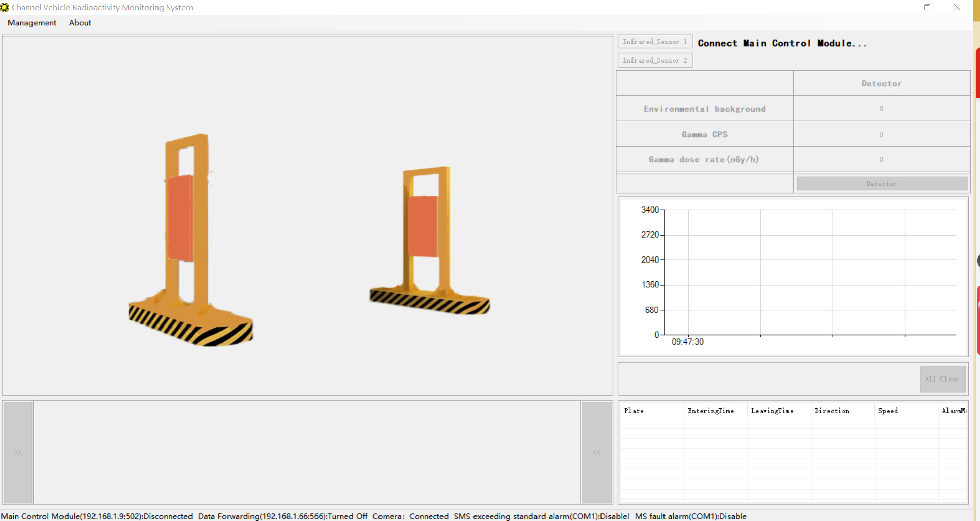
Task: Restore down the application window
Action: [x=927, y=7]
